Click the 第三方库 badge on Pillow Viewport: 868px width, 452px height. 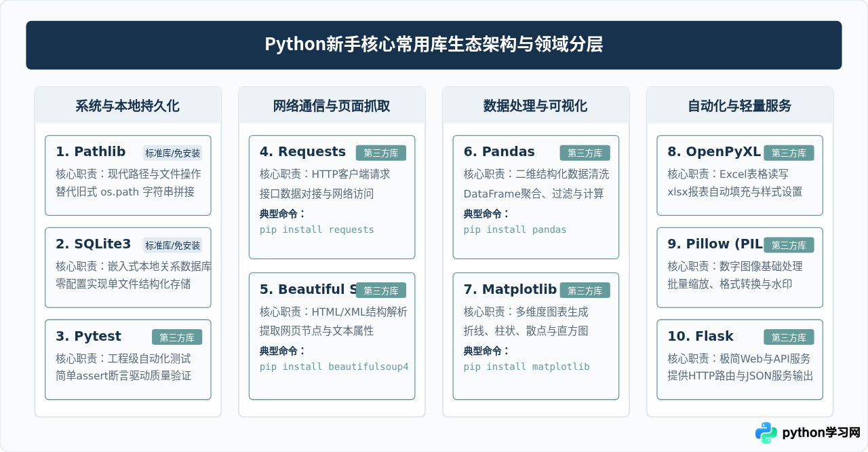pos(789,245)
